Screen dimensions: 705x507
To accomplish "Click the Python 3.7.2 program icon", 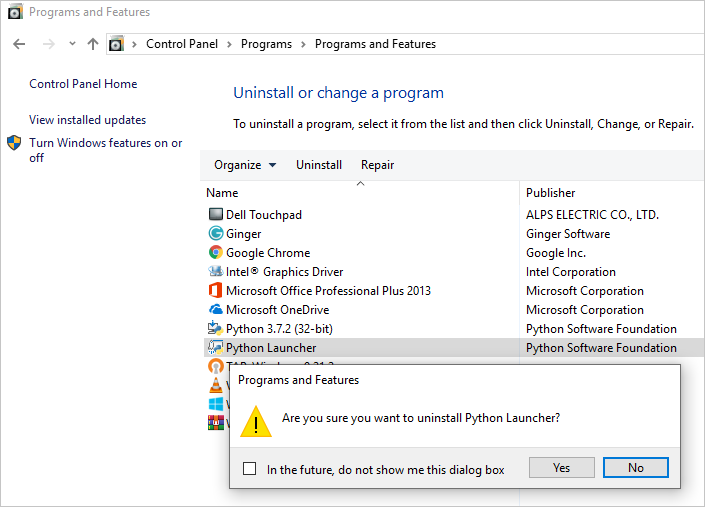I will pos(215,329).
